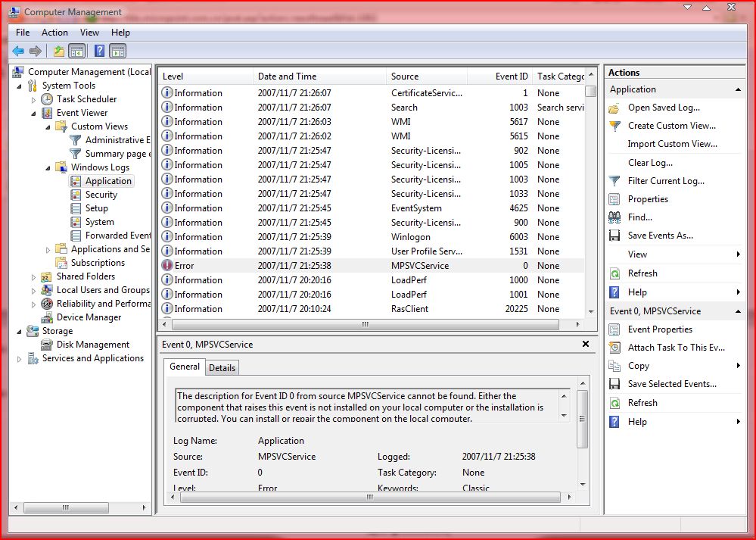Switch to the Details tab
The height and width of the screenshot is (540, 756).
click(222, 368)
